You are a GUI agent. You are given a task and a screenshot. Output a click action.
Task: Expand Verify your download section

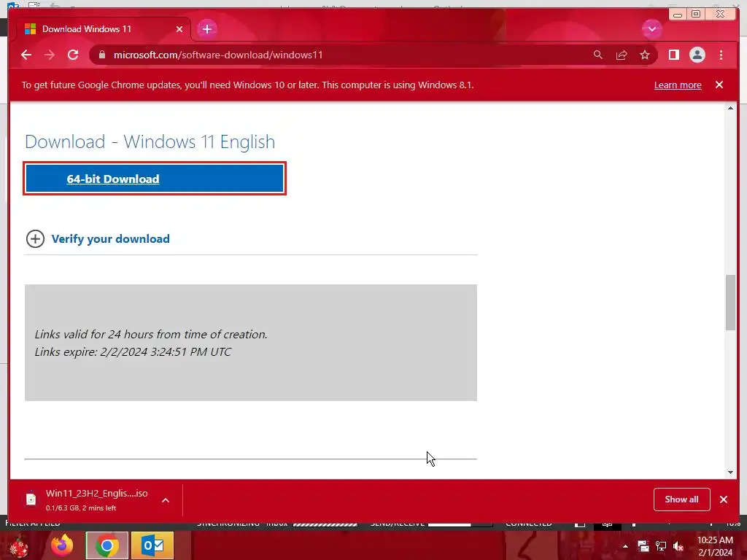35,238
